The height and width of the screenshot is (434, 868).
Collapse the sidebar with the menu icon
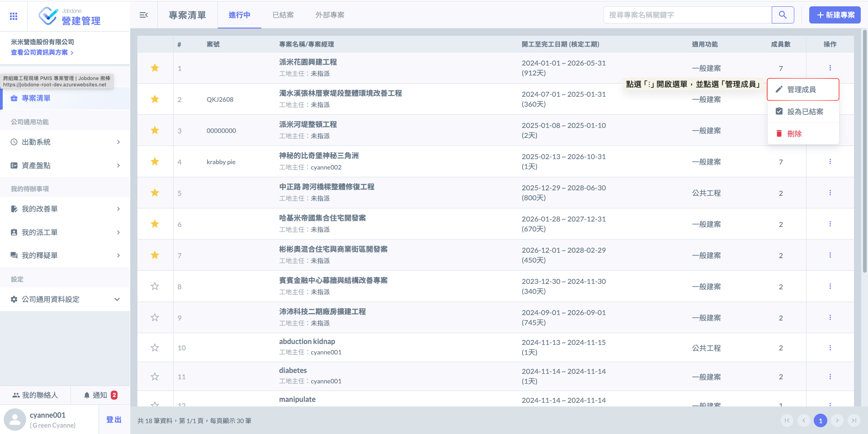(144, 15)
